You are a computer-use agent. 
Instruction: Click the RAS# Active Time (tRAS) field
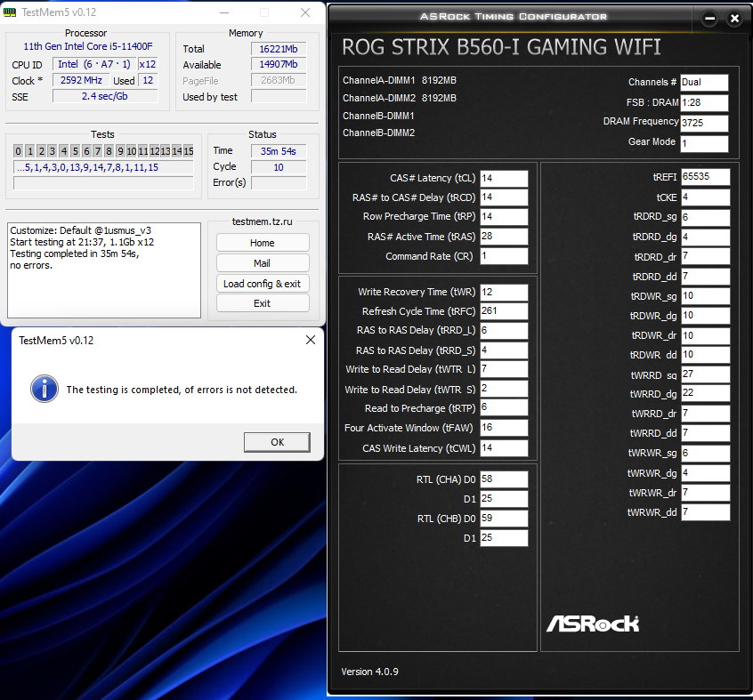click(x=504, y=237)
